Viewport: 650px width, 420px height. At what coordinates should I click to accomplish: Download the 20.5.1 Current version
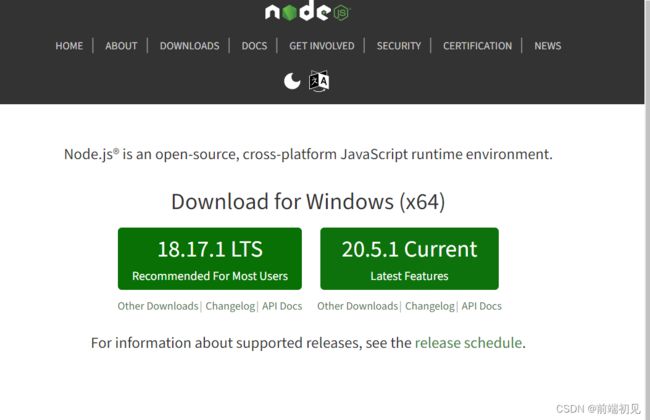click(x=410, y=259)
